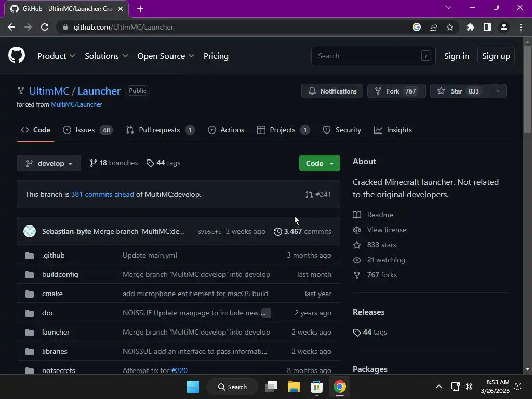
Task: Open the share page icon in the address bar
Action: pyautogui.click(x=433, y=27)
